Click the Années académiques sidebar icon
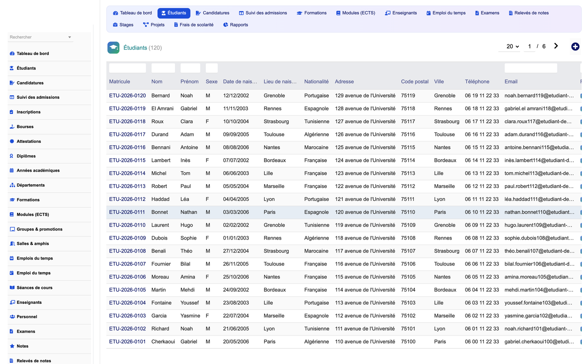 (12, 170)
